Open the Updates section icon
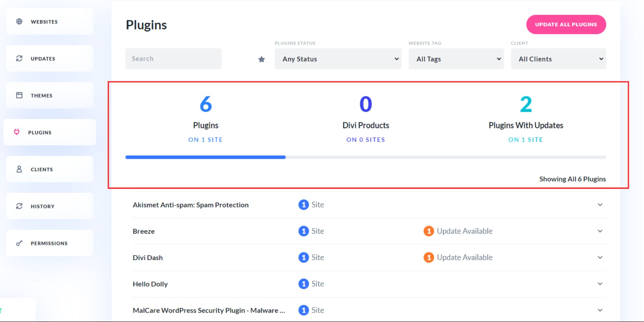The image size is (644, 322). pyautogui.click(x=19, y=58)
